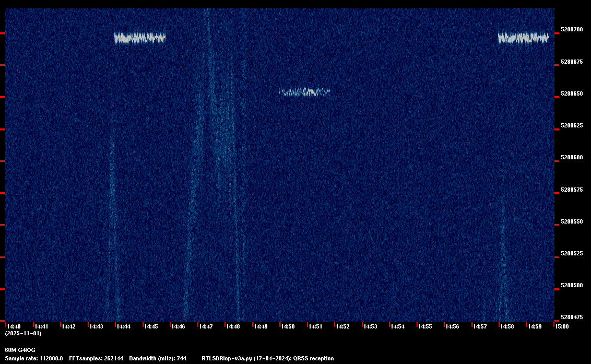Click the 14:58 time axis label
Screen dimensions: 591x364
coord(507,326)
